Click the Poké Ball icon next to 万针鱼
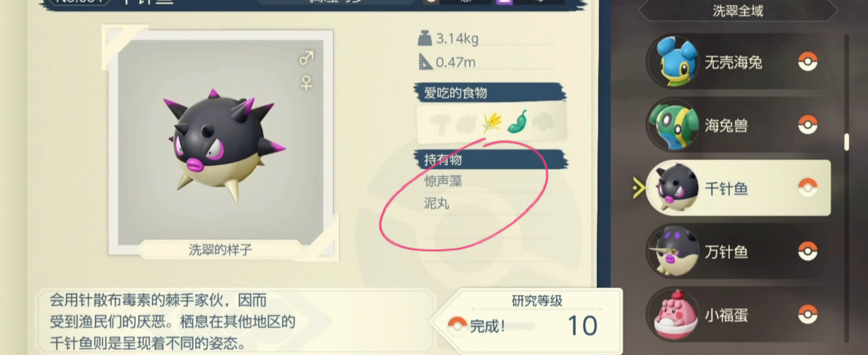 tap(807, 252)
